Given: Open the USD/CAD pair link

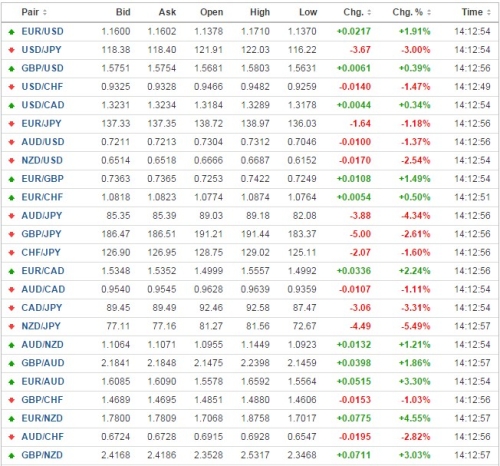Looking at the screenshot, I should coord(43,105).
